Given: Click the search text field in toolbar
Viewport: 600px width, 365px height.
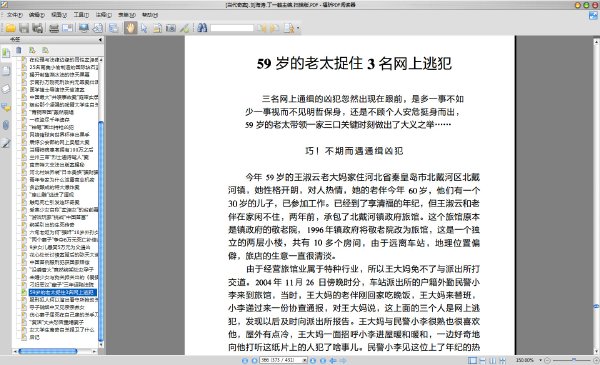Looking at the screenshot, I should 232,28.
